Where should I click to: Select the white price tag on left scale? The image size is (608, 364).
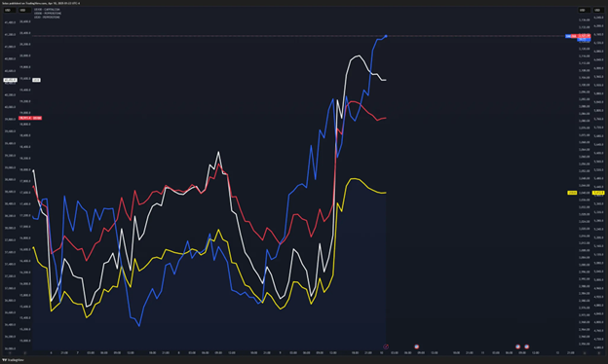click(10, 80)
